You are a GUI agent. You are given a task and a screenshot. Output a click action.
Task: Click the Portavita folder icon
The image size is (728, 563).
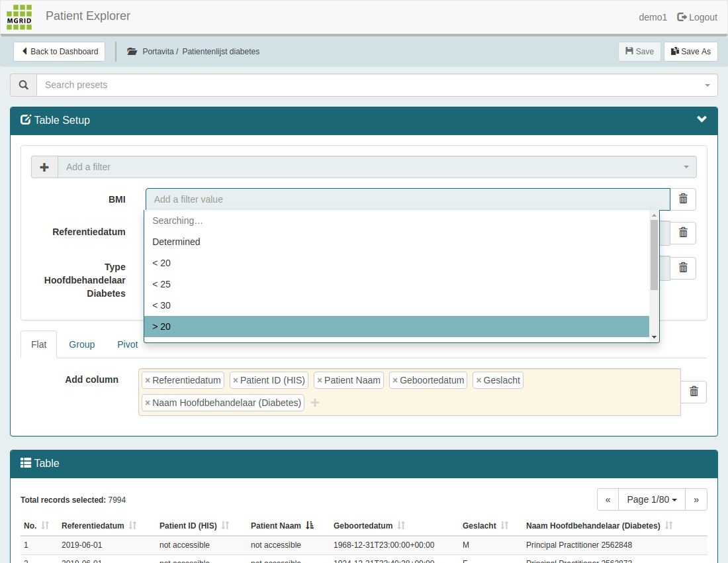[x=132, y=52]
